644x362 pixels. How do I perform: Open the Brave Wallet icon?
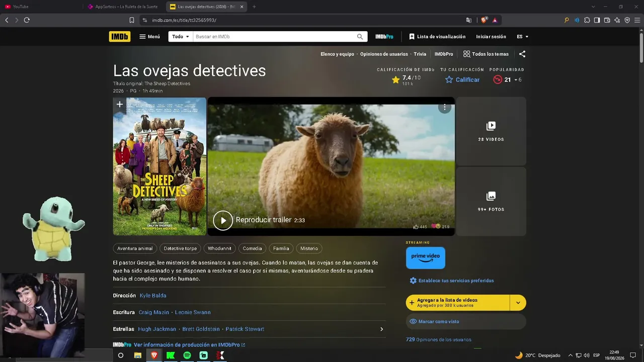tap(607, 20)
